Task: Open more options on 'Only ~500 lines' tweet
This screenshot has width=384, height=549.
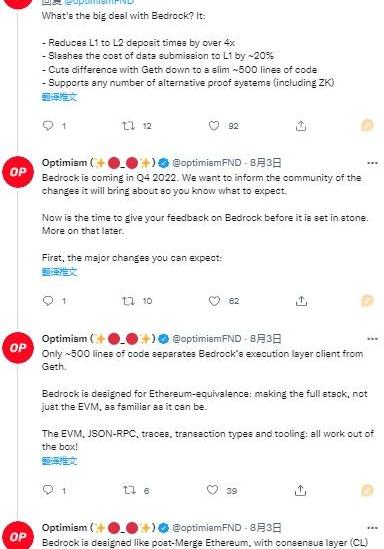Action: click(372, 339)
